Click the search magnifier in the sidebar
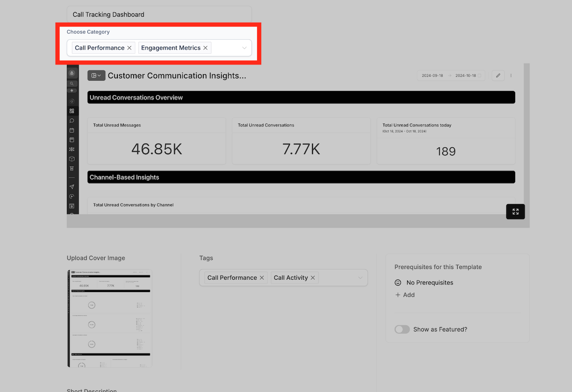This screenshot has height=392, width=572. tap(72, 84)
